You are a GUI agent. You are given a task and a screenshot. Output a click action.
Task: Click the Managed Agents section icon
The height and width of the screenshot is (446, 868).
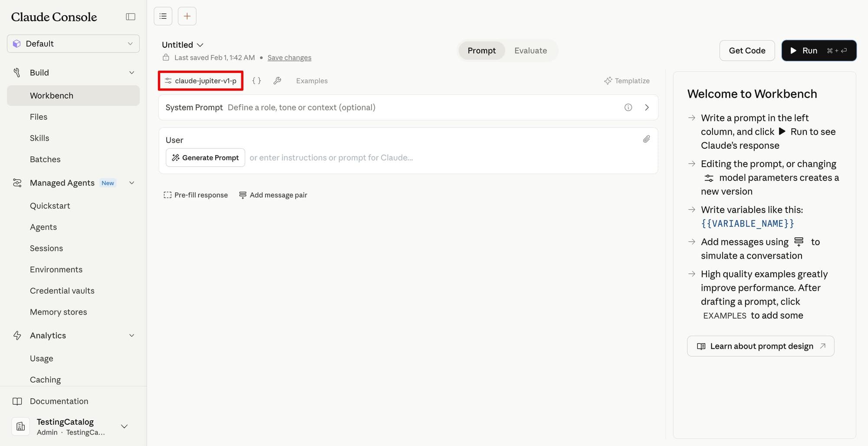(17, 183)
